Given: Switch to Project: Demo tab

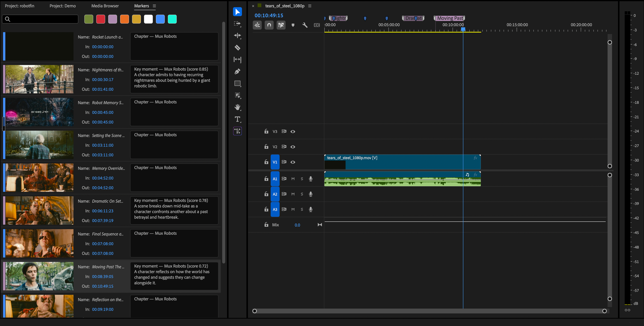Looking at the screenshot, I should [x=63, y=6].
